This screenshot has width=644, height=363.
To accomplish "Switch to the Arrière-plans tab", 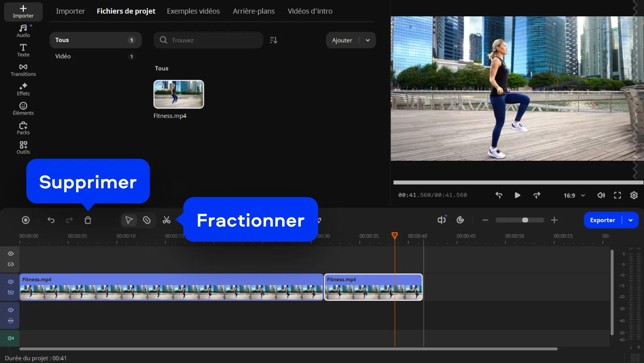I will (253, 11).
